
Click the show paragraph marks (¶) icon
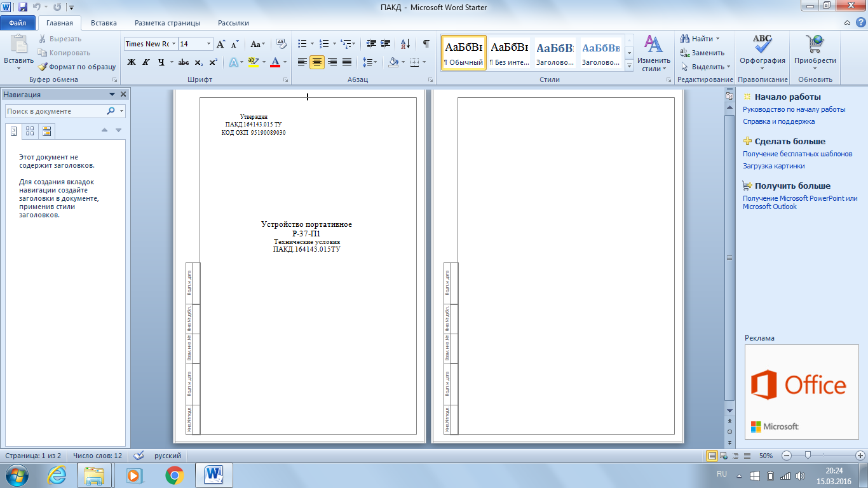click(426, 44)
